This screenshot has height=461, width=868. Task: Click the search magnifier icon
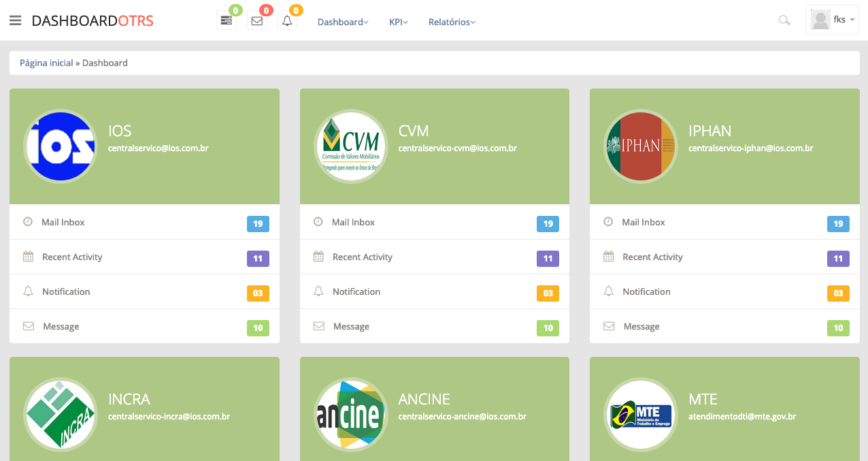click(x=784, y=20)
